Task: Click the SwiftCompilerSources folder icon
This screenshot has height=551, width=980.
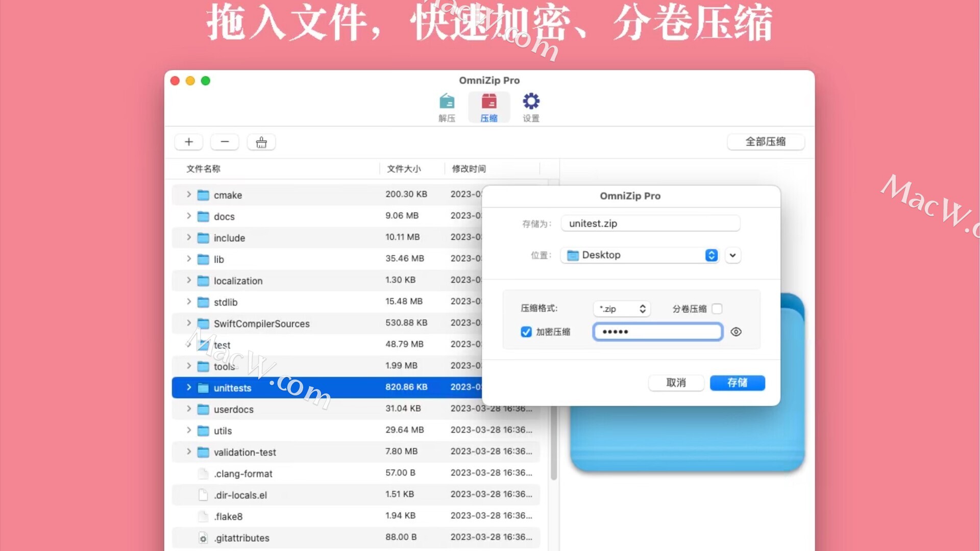Action: click(203, 323)
